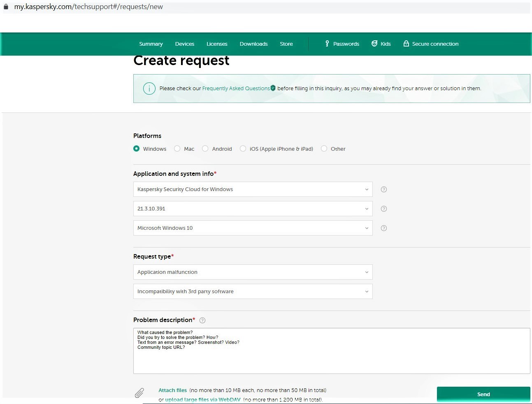Click the Kids face icon

[374, 44]
